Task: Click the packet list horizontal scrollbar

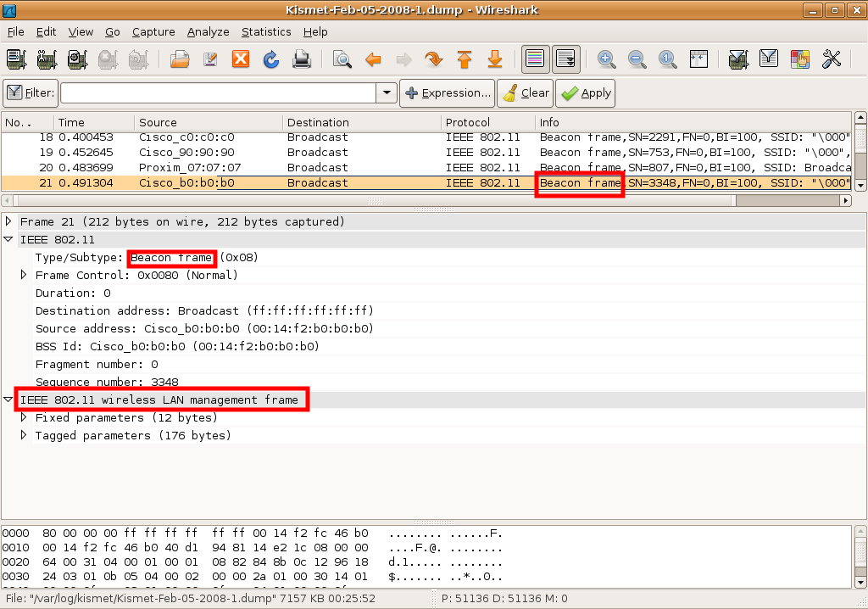Action: click(426, 200)
